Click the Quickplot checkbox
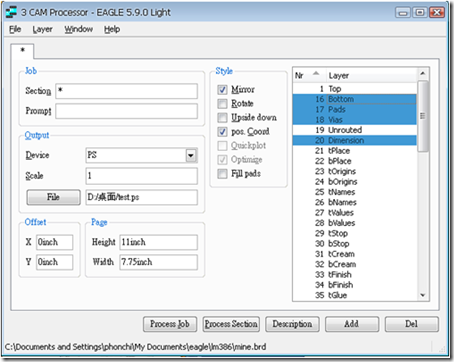Image resolution: width=454 pixels, height=362 pixels. point(222,146)
